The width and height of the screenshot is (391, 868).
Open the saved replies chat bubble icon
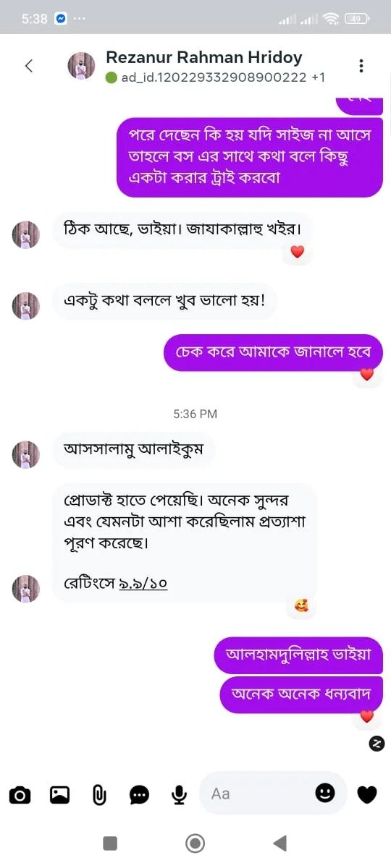point(139,795)
